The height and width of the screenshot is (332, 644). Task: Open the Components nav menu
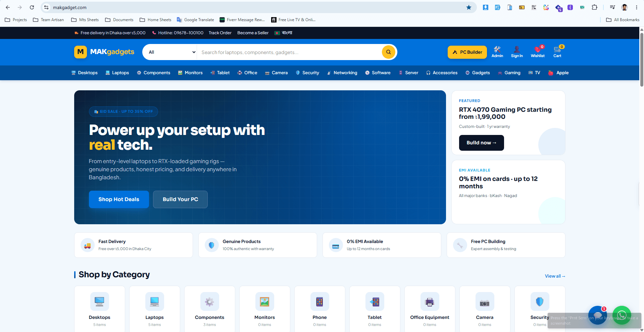coord(153,73)
